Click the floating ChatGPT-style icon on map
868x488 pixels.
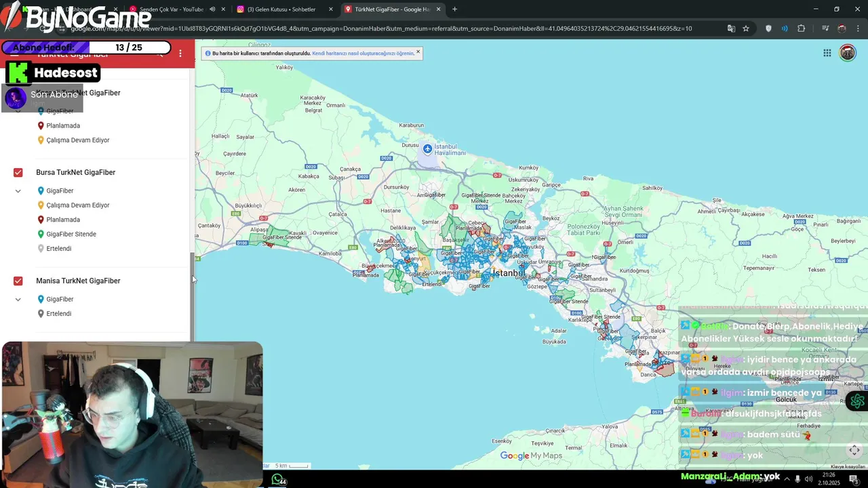click(857, 401)
